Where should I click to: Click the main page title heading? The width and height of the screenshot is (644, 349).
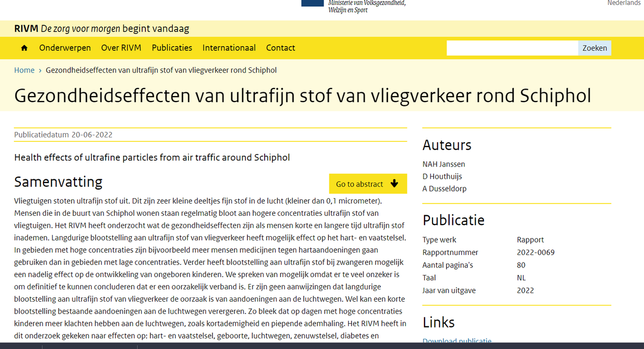click(302, 96)
